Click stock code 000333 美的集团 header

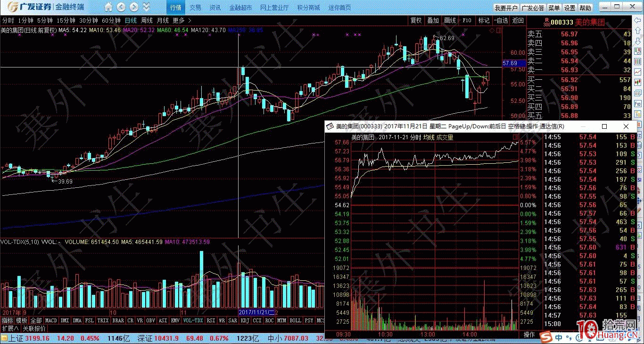click(x=578, y=22)
